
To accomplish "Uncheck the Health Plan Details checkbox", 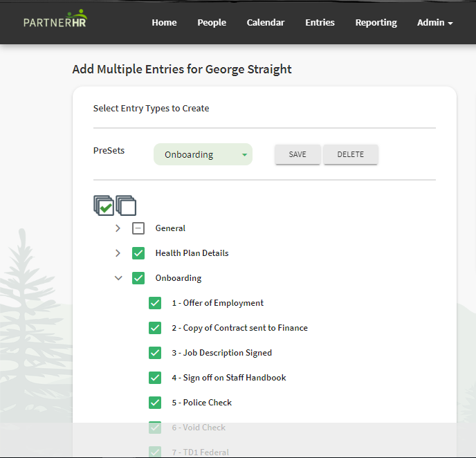I will pyautogui.click(x=138, y=253).
